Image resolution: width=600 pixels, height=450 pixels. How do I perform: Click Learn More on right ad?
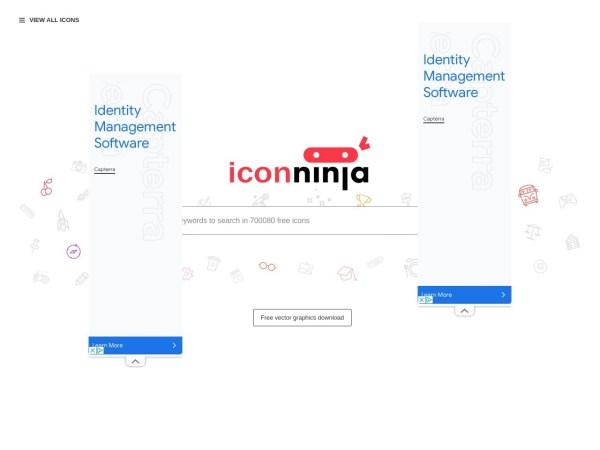click(x=464, y=295)
